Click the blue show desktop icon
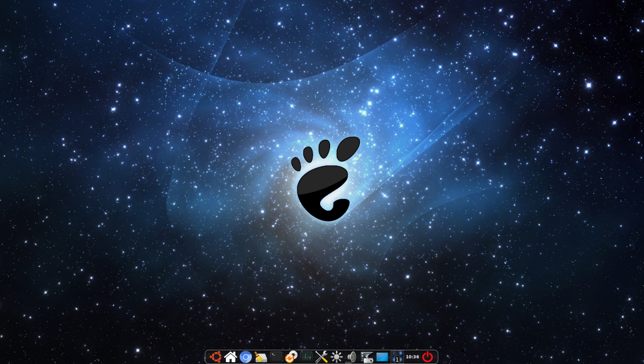Viewport: 644px width, 364px height. (382, 357)
